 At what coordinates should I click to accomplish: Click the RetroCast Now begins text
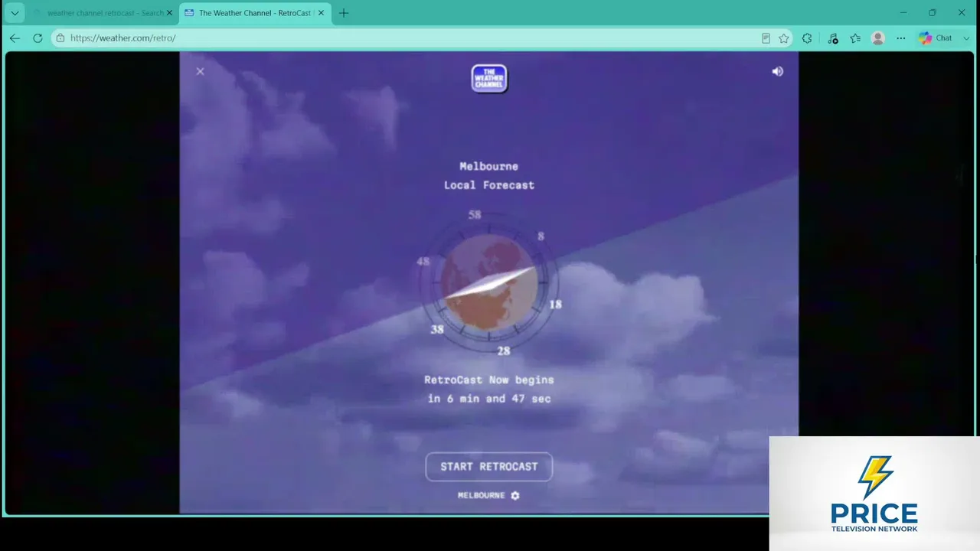pos(489,380)
